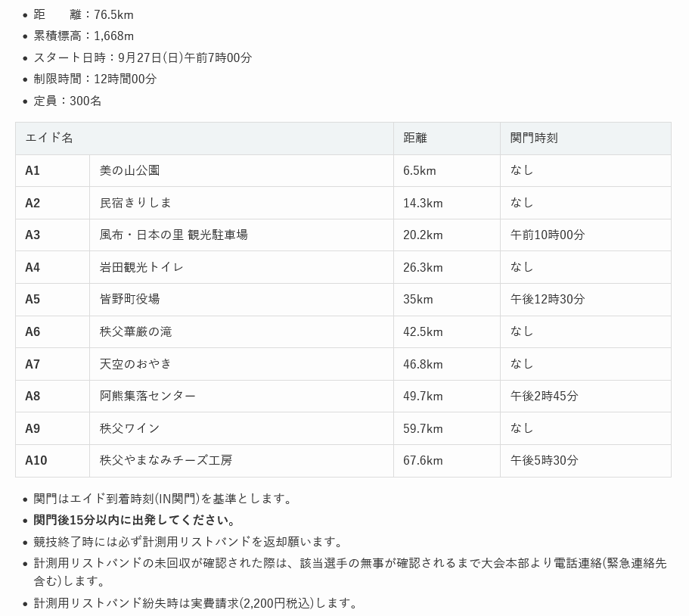Click the 美の山公園 aid station name

[x=130, y=171]
